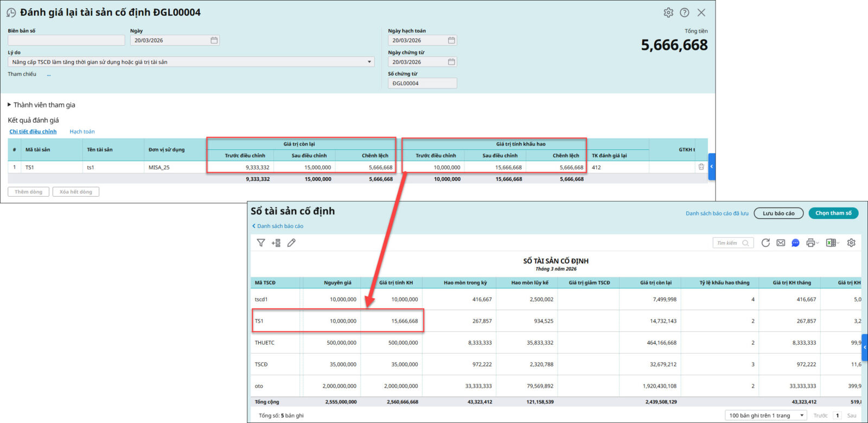Viewport: 868px width, 423px height.
Task: Refresh the fixed asset report
Action: (765, 243)
